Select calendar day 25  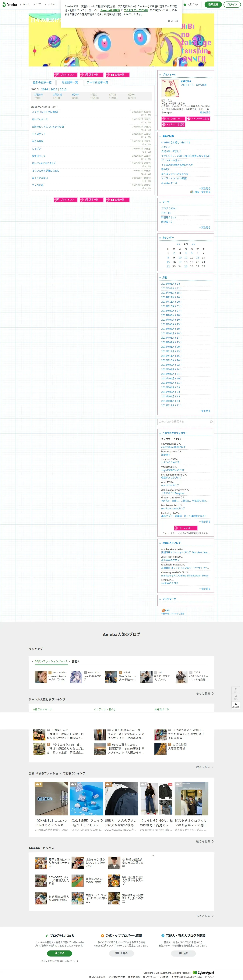point(186,266)
